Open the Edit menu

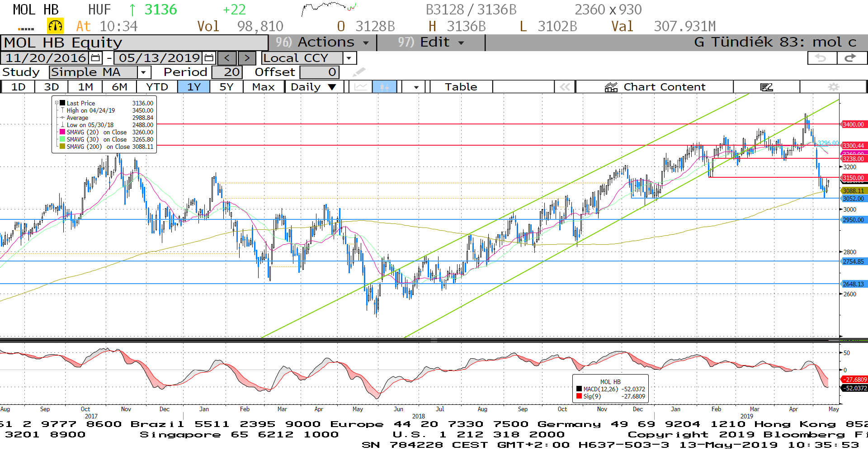[431, 43]
